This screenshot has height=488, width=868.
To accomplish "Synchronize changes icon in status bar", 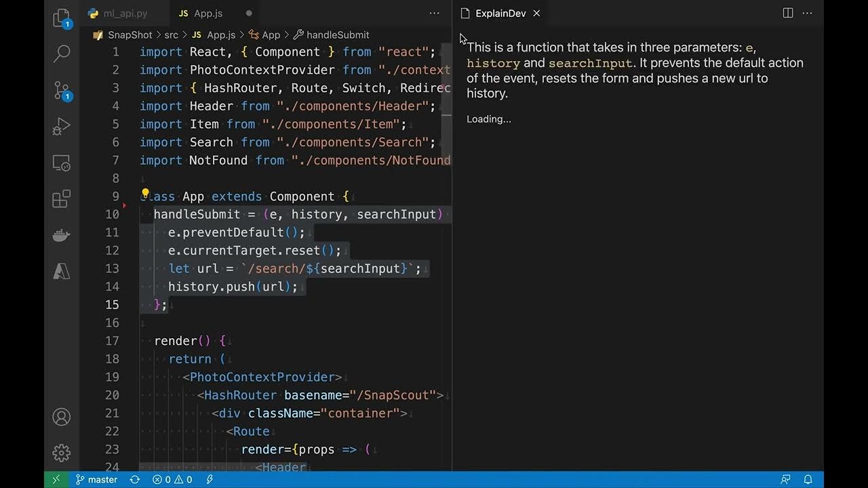I will 134,479.
